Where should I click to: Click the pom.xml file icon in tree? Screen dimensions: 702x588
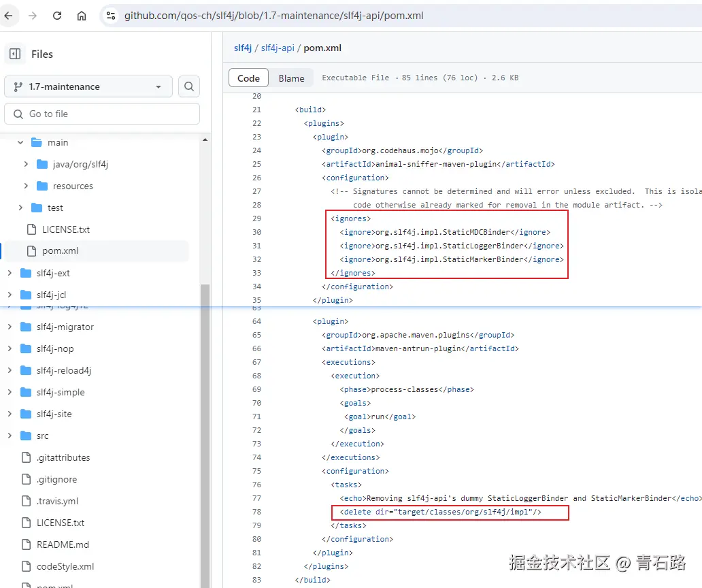(31, 250)
